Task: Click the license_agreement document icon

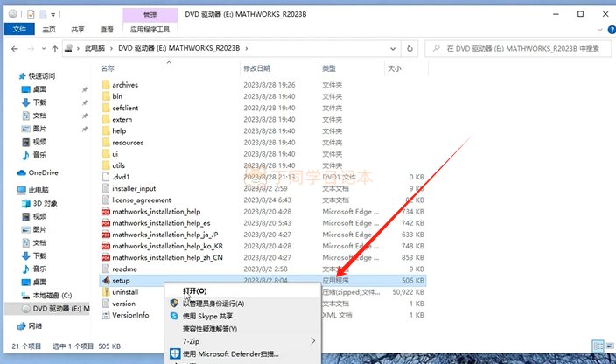Action: [106, 199]
